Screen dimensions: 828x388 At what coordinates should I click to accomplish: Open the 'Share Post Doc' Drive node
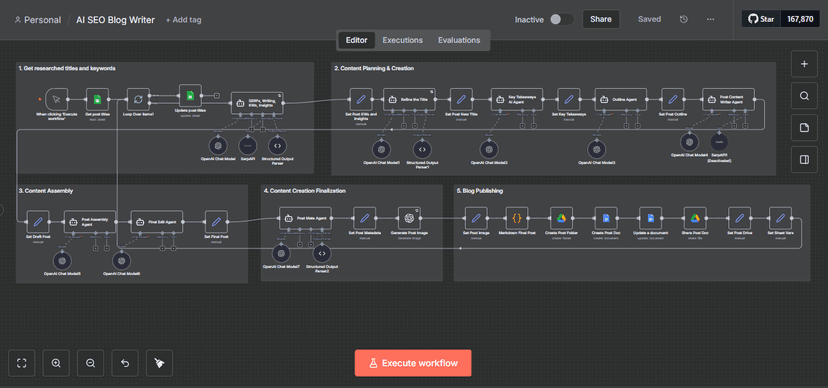[695, 217]
